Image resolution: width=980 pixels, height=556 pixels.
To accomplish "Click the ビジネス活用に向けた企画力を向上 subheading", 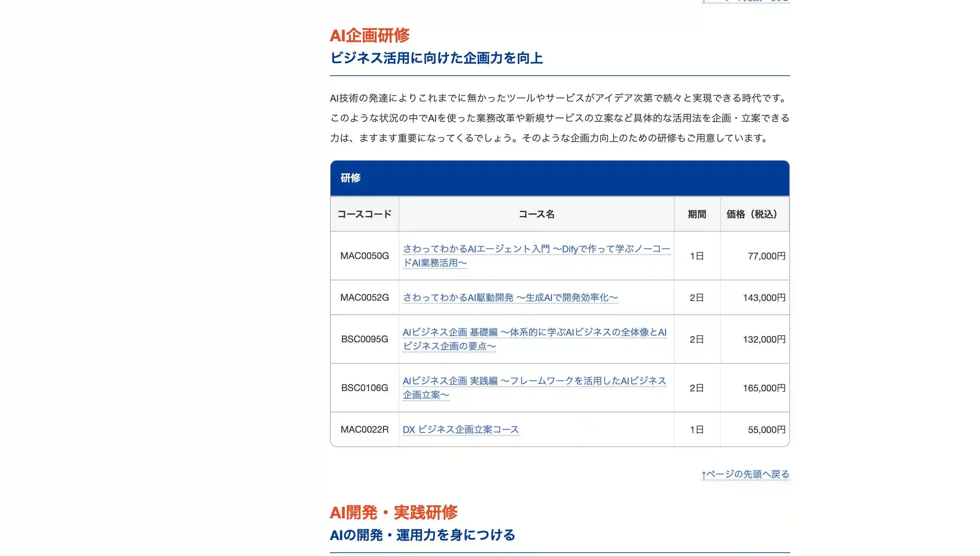I will 436,58.
